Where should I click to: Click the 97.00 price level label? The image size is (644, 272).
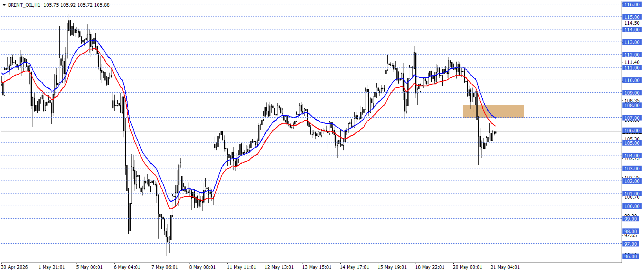[631, 244]
